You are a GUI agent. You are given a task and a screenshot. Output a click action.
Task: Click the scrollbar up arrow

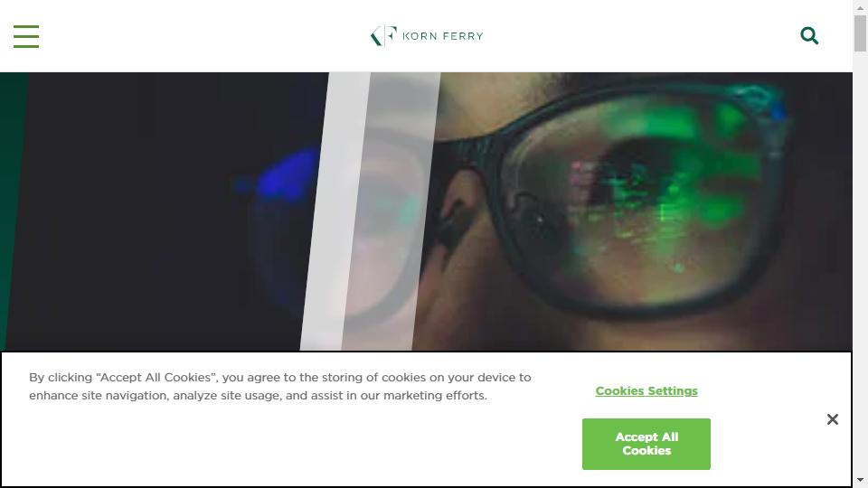click(860, 7)
